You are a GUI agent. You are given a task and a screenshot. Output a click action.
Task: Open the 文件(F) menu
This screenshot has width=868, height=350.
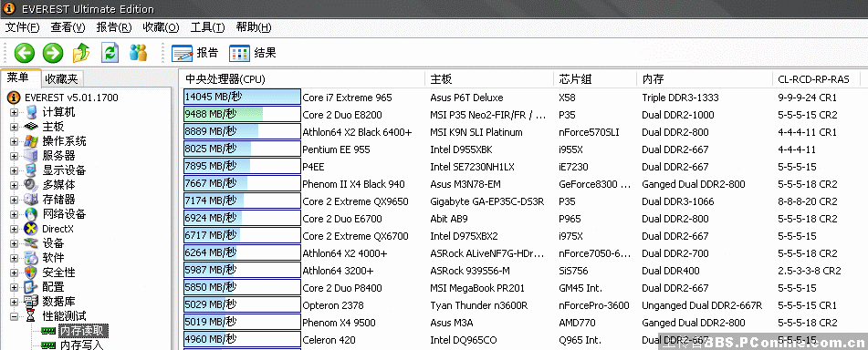(23, 27)
